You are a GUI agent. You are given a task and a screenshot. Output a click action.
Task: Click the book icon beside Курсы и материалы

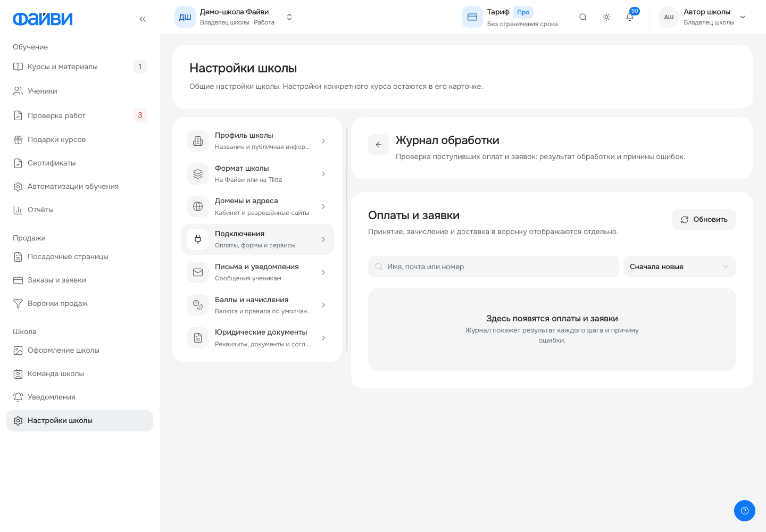point(18,66)
